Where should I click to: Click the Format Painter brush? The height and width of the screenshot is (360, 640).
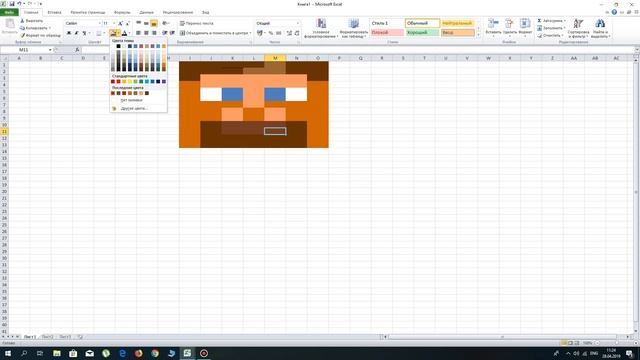point(40,36)
